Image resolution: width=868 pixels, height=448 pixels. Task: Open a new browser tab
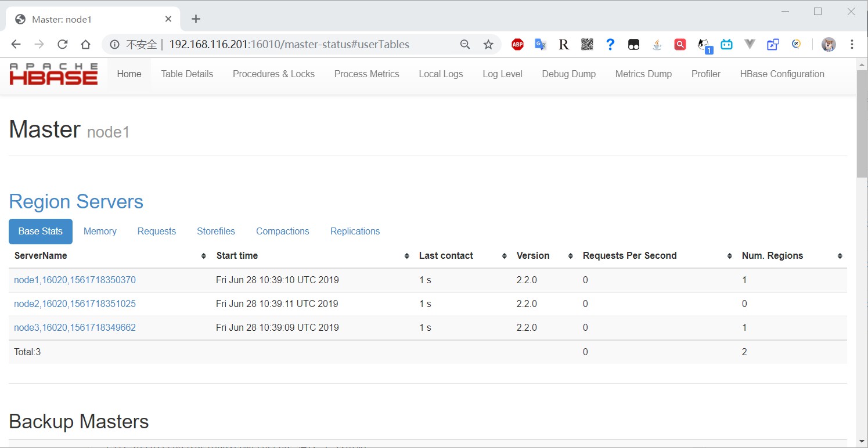click(196, 19)
